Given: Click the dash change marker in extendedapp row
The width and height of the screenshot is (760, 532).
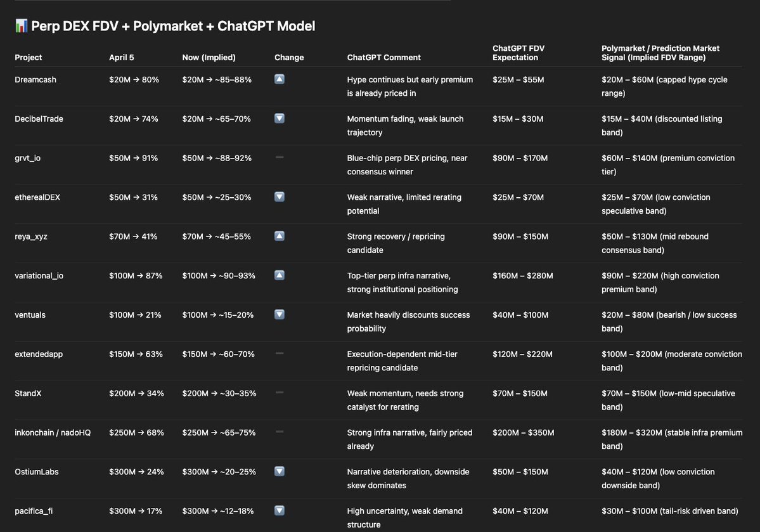Looking at the screenshot, I should [x=280, y=353].
